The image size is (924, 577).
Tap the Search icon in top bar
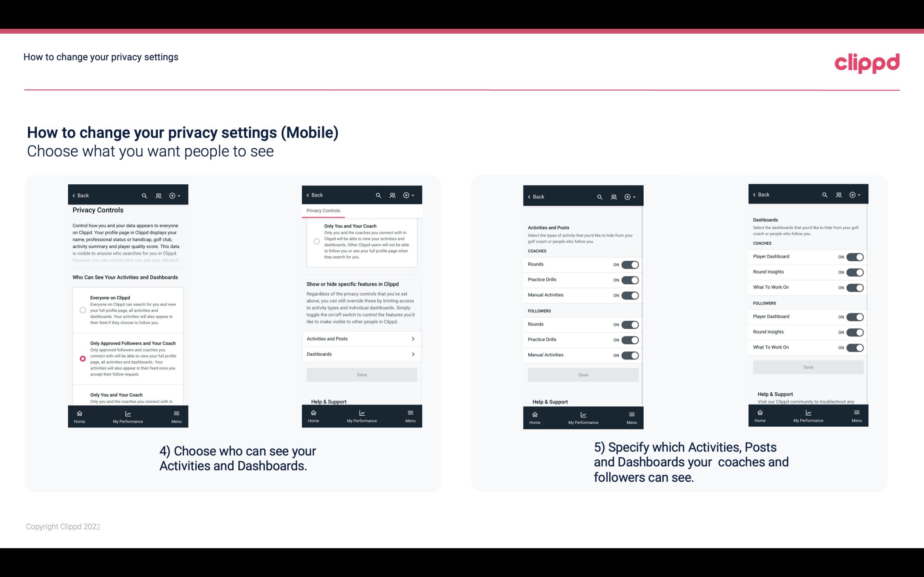[x=144, y=196]
